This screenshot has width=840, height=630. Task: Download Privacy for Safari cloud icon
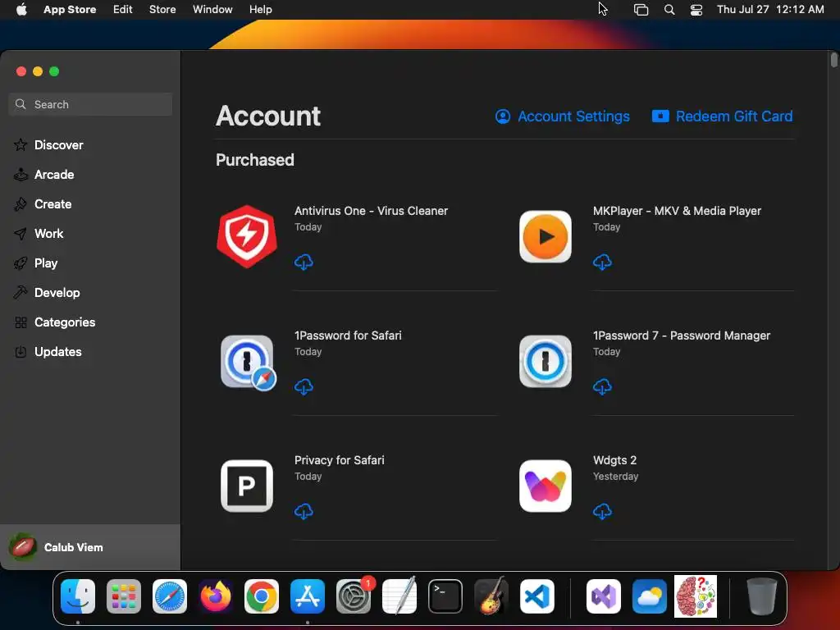pos(304,512)
